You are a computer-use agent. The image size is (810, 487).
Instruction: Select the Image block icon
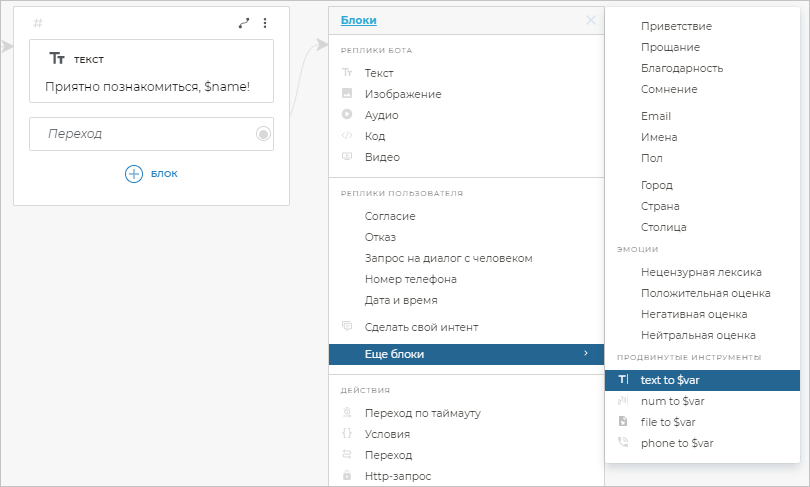click(347, 94)
